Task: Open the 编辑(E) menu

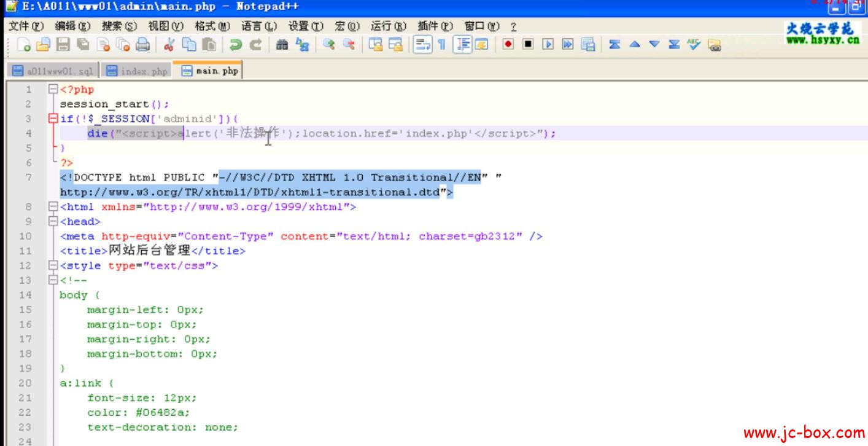Action: click(x=72, y=26)
